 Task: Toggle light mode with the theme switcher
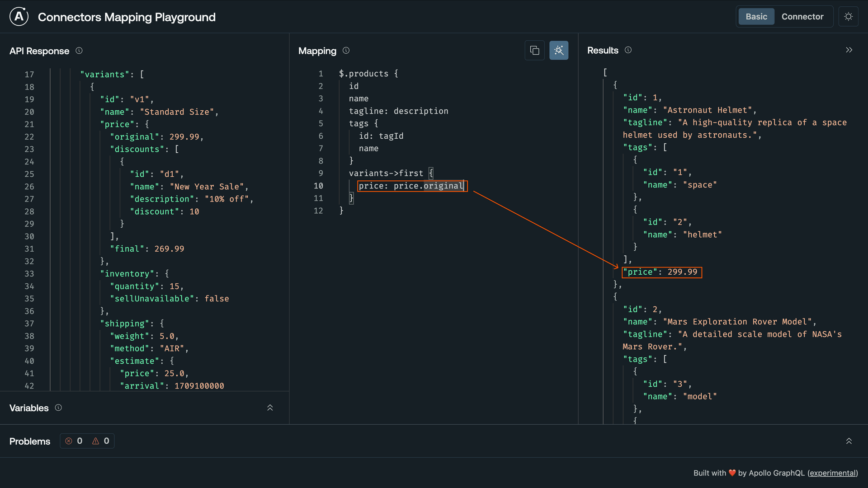(849, 16)
